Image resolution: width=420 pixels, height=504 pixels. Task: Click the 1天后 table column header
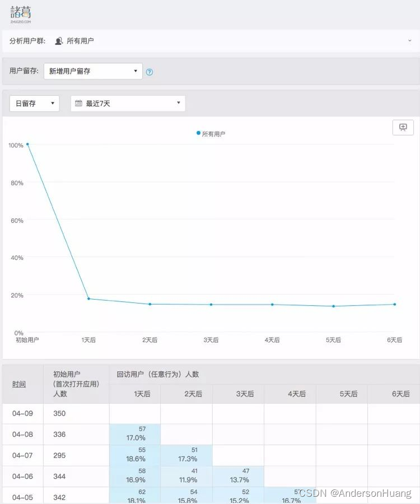[135, 394]
